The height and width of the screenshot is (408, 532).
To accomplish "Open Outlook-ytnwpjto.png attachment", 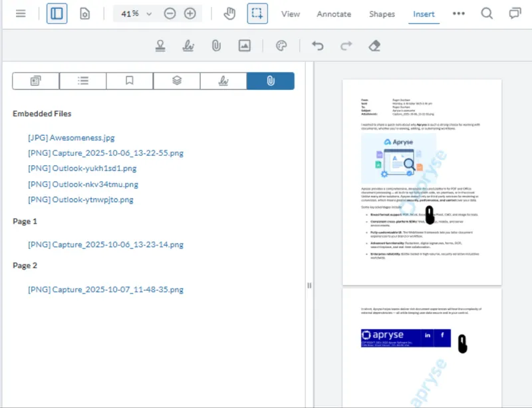I will tap(80, 200).
